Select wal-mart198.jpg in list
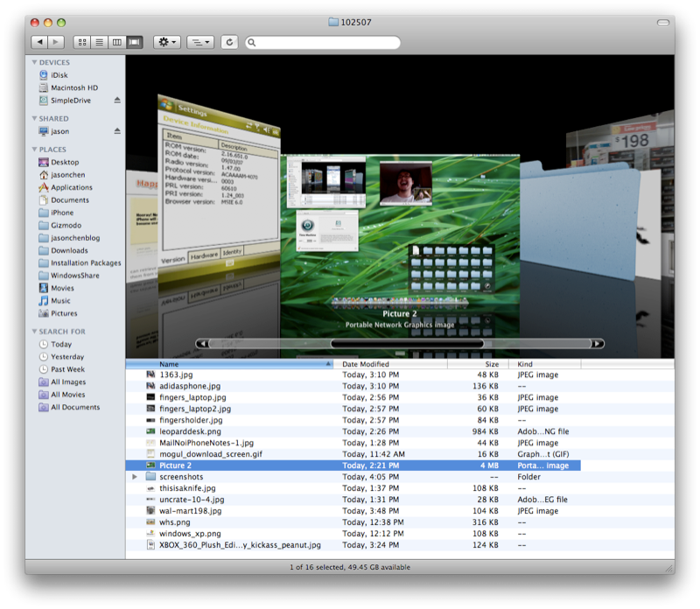 400,511
